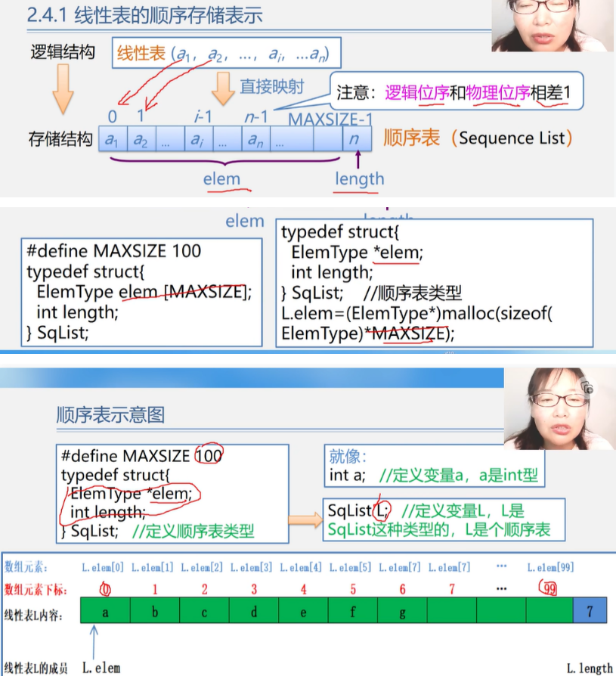Click 'int a; //定义变量a，a是int型' line
Screen dimensions: 616x676
point(434,475)
